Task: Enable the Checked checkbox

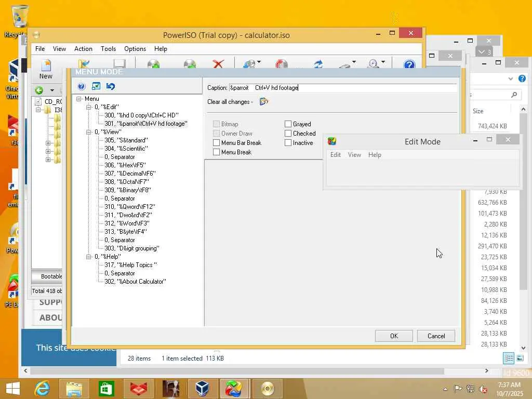Action: tap(288, 134)
